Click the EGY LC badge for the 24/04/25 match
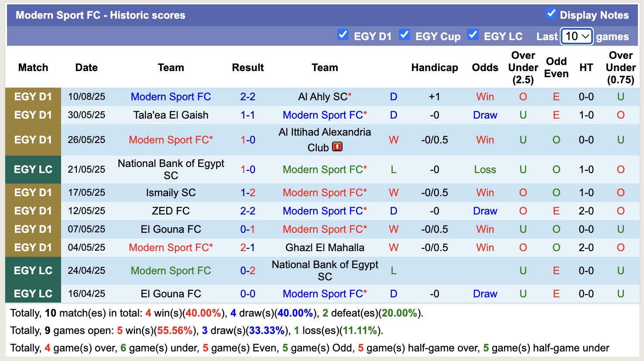 tap(33, 270)
